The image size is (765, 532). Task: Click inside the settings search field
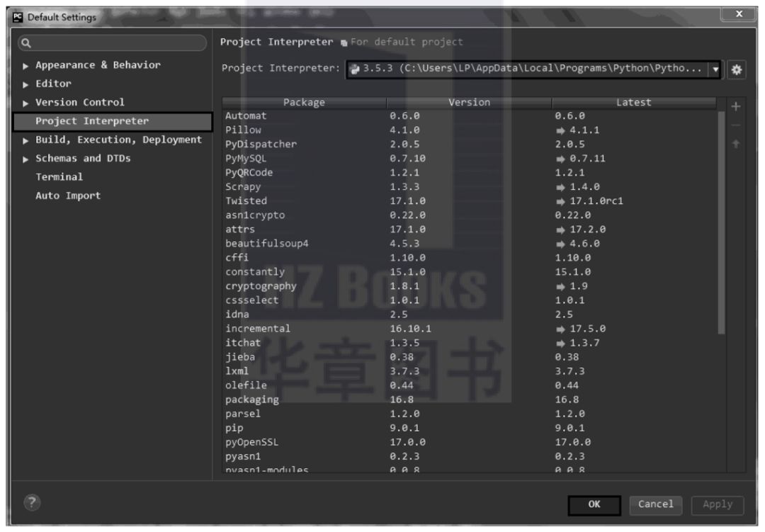pos(112,43)
